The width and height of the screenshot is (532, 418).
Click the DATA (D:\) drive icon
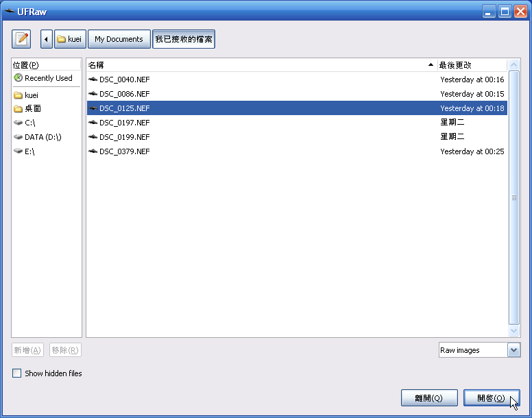18,136
